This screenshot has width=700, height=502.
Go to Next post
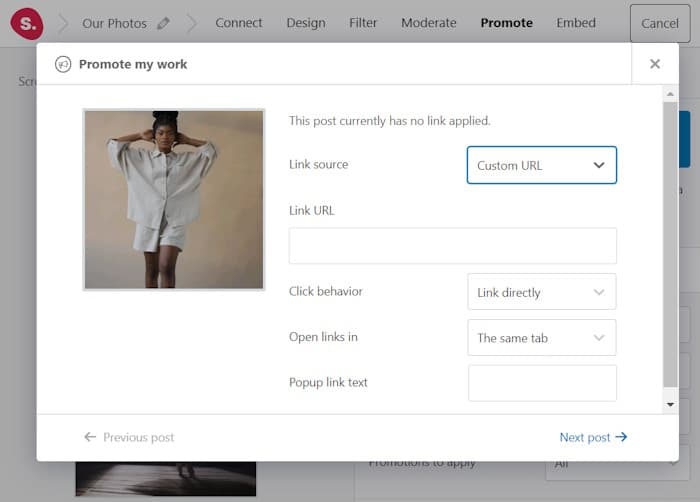coord(593,437)
